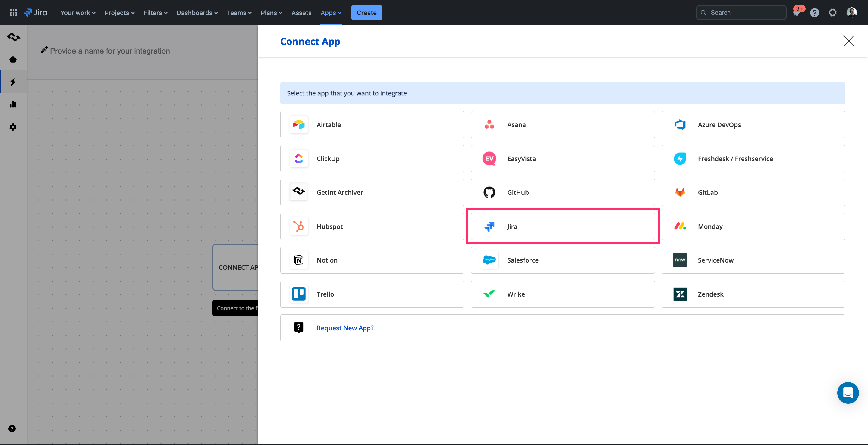Image resolution: width=868 pixels, height=445 pixels.
Task: Open the app switcher grid icon
Action: click(14, 13)
